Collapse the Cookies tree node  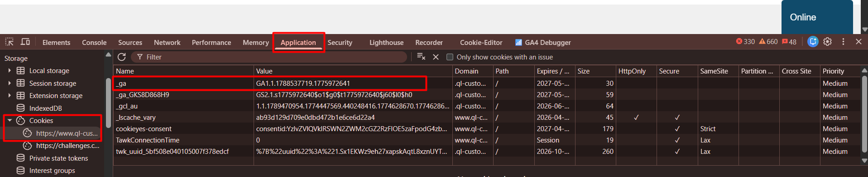tap(10, 121)
